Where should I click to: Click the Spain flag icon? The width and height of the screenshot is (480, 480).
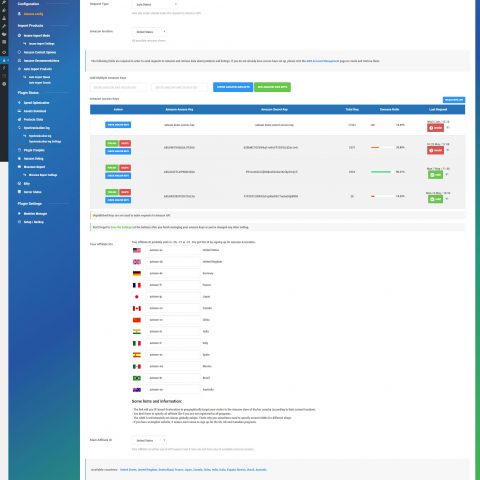[137, 355]
